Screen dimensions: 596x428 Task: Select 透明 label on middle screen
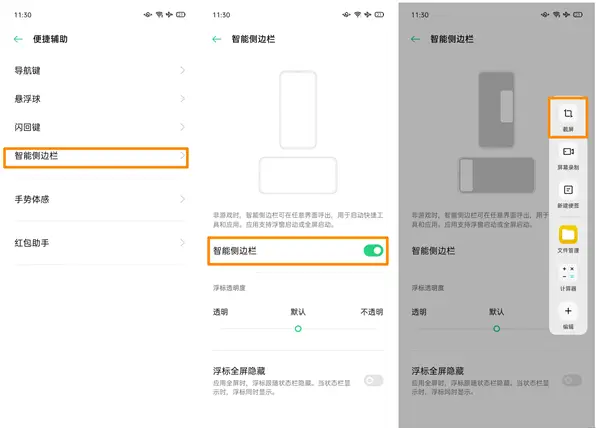click(x=220, y=312)
